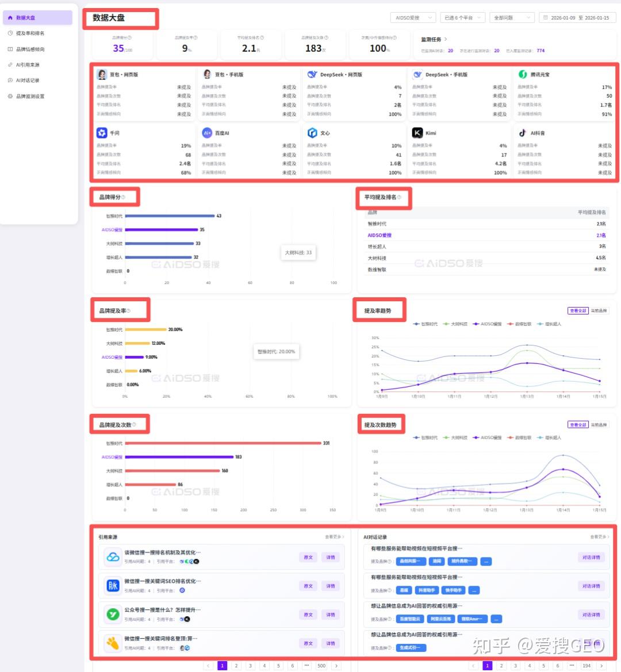Click 原文 for 公众号搜一搜是什么 article
The image size is (621, 672).
[308, 615]
